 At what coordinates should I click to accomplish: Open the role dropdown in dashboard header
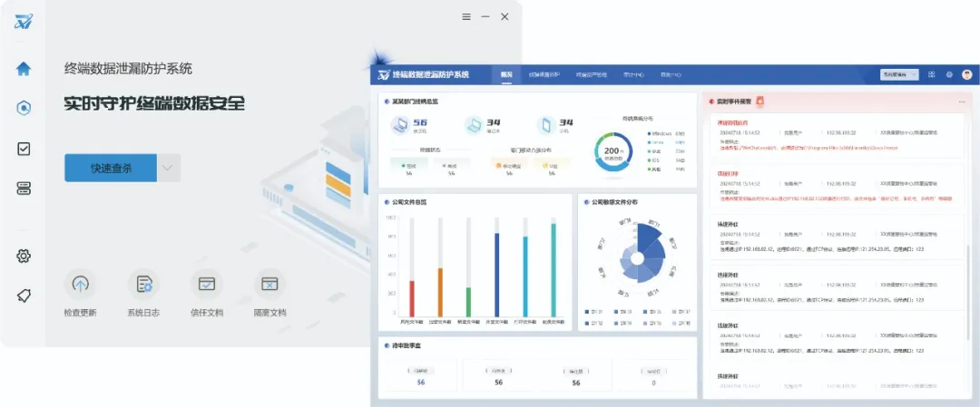(x=899, y=74)
